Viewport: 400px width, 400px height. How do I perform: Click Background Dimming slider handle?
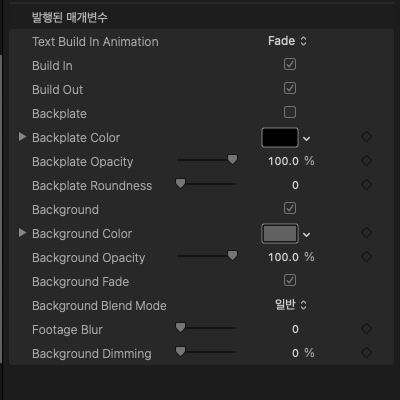point(180,351)
